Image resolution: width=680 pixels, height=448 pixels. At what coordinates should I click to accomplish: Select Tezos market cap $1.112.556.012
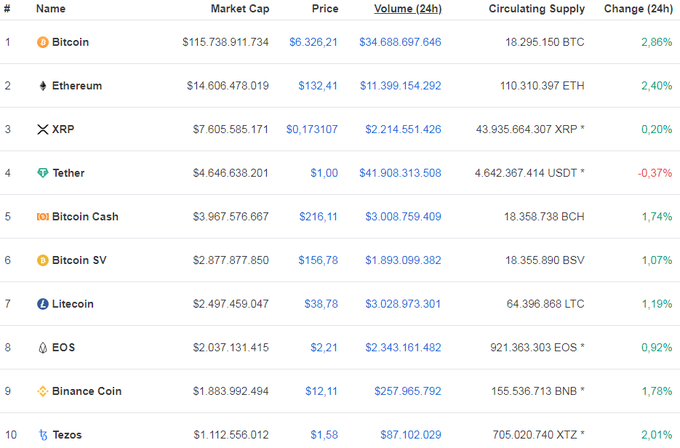pos(231,435)
